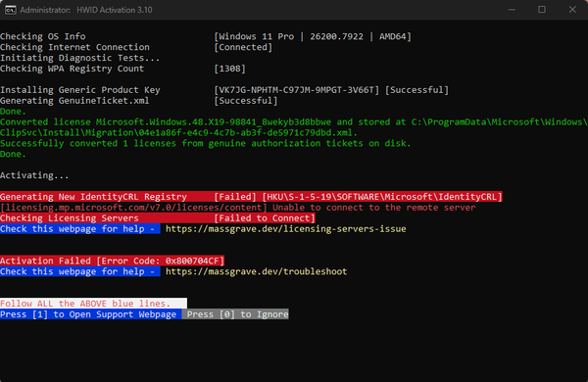Viewport: 588px width, 382px height.
Task: Click the 'Activating...' line
Action: click(34, 175)
